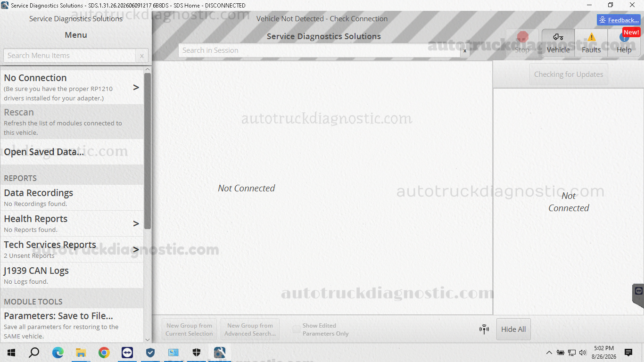Open the blue shield app in the taskbar
Viewport: 644px width, 362px height.
pyautogui.click(x=150, y=353)
